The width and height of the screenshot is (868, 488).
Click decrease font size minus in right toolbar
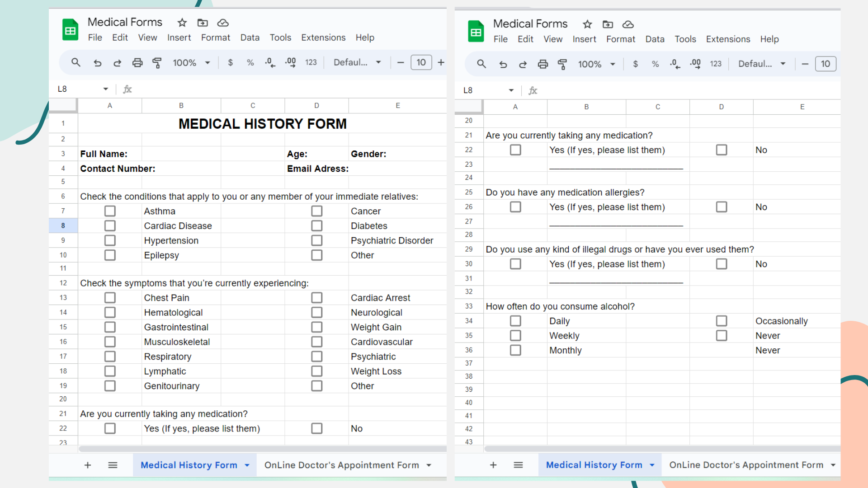coord(805,64)
